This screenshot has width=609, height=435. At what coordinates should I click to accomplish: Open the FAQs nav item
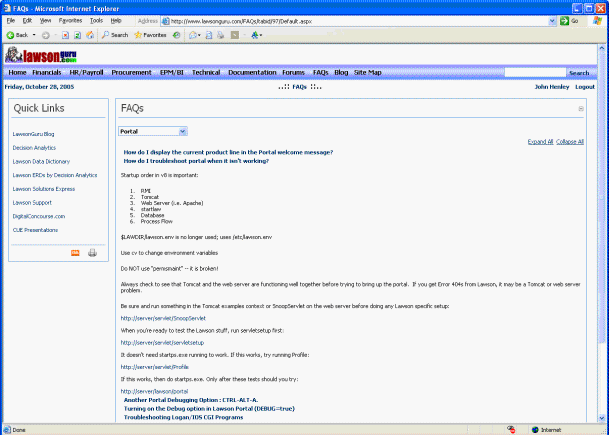[x=320, y=73]
